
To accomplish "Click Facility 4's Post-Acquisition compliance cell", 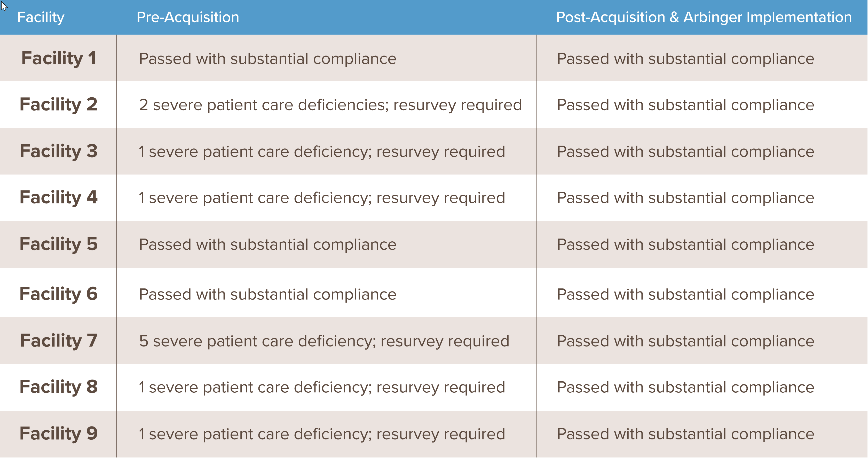I will tap(685, 198).
